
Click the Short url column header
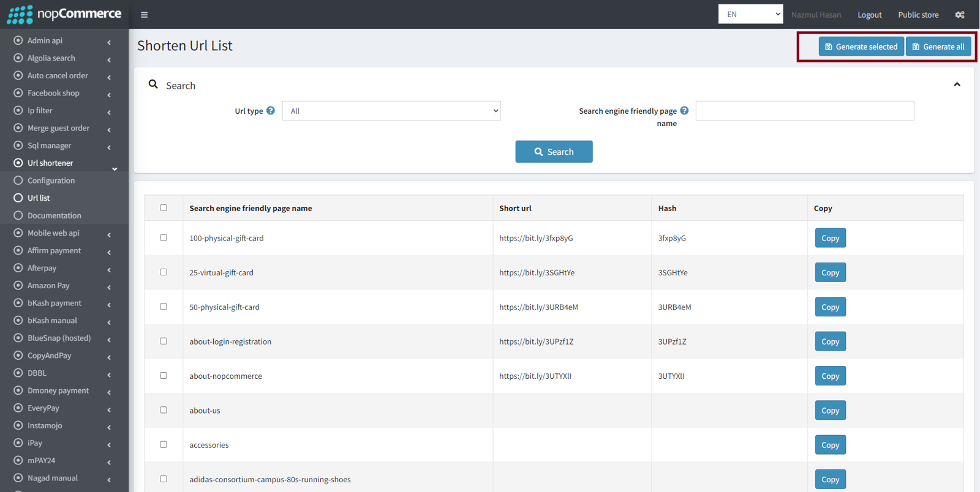pos(515,208)
